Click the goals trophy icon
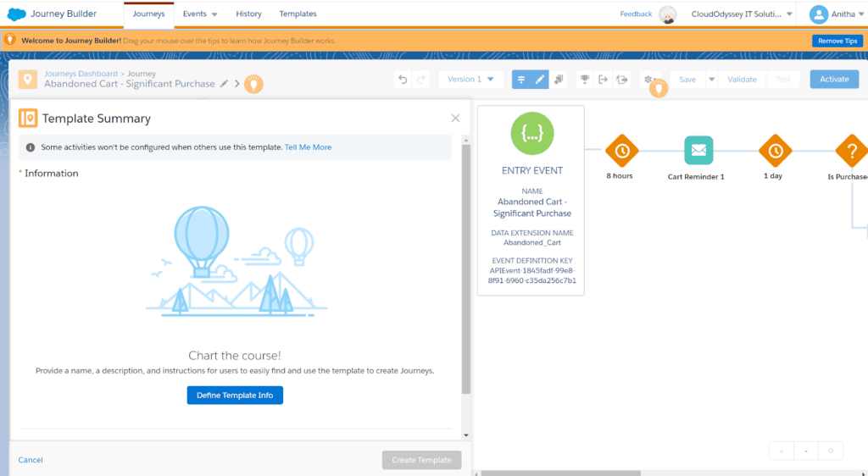The image size is (868, 476). [x=583, y=80]
